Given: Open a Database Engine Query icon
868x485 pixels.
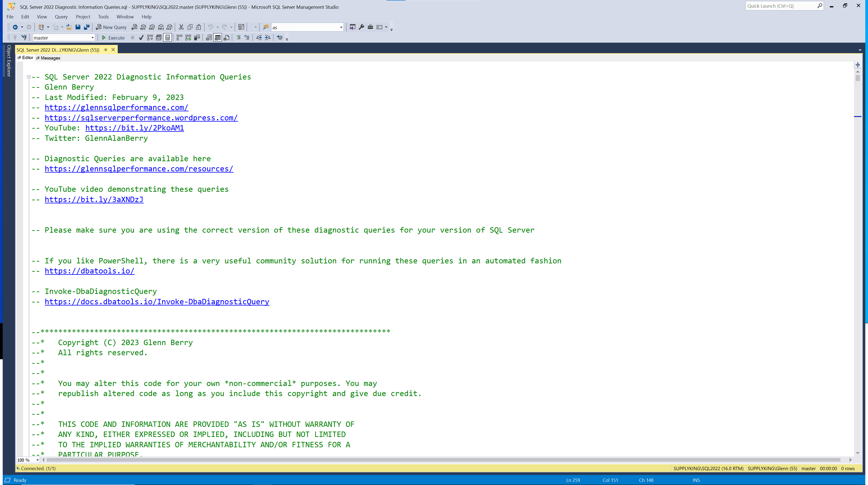Looking at the screenshot, I should pyautogui.click(x=134, y=27).
